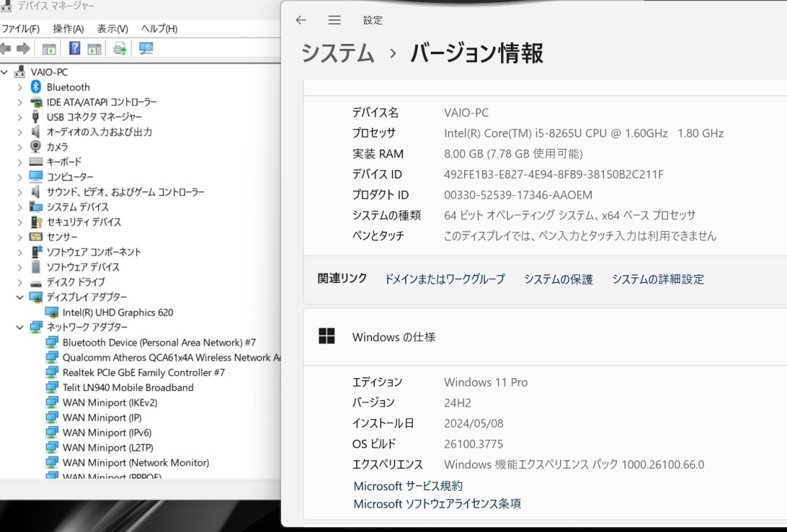Click the Device Manager title bar icon
Image resolution: width=787 pixels, height=532 pixels.
tap(6, 6)
